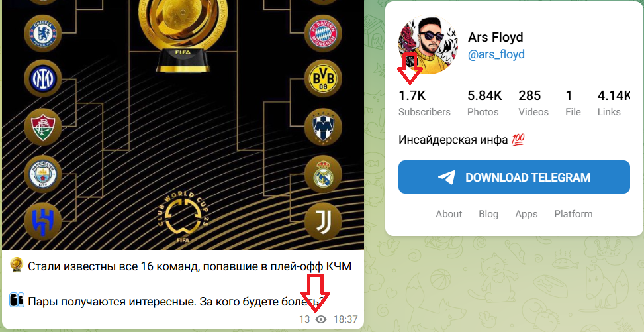644x332 pixels.
Task: Click the Juventus logo
Action: point(323,222)
